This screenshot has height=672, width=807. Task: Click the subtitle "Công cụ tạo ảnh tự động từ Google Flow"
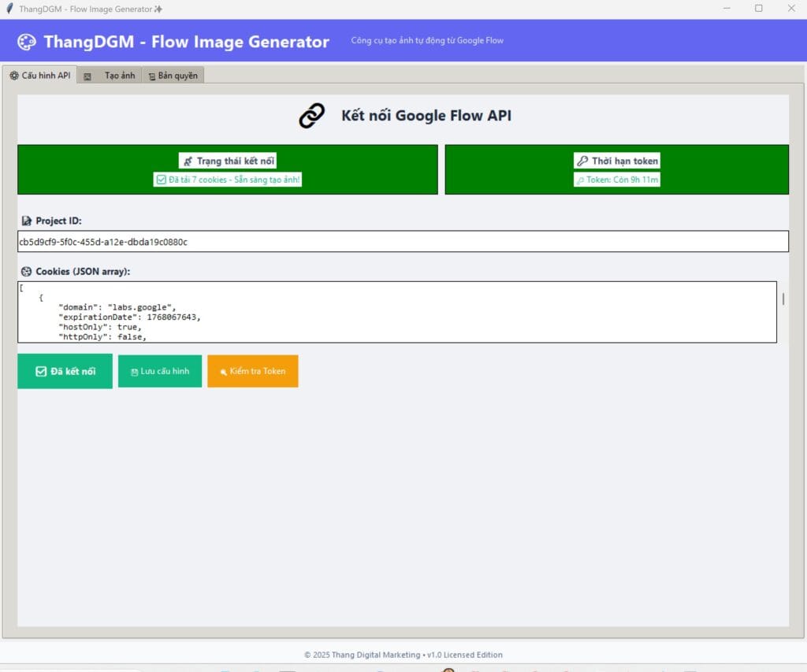427,41
